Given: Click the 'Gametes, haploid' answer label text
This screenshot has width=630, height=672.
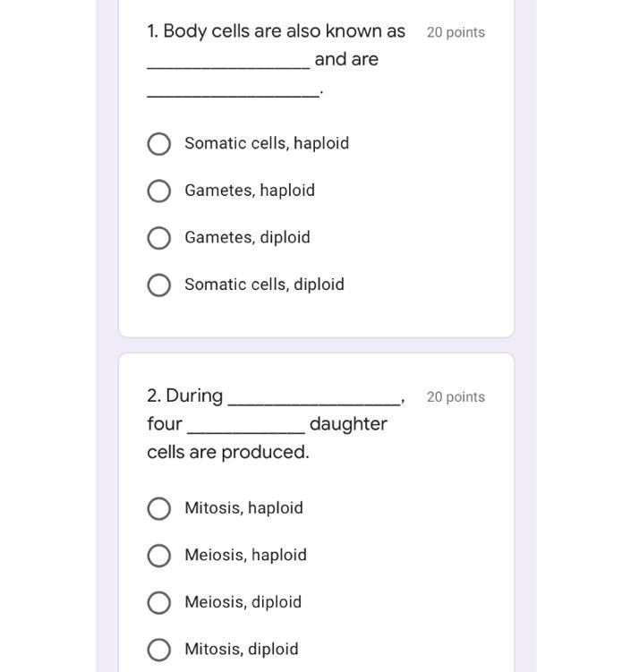Looking at the screenshot, I should pos(250,191).
